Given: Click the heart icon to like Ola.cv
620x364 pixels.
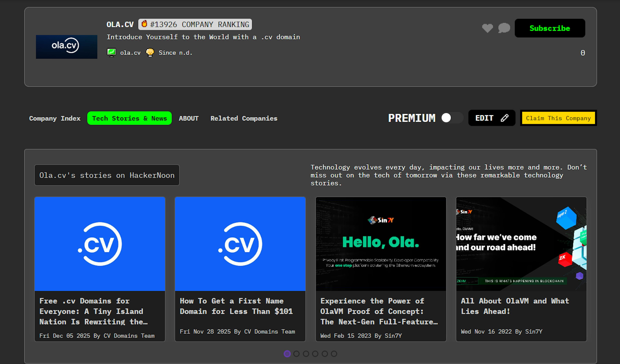Looking at the screenshot, I should pos(487,28).
